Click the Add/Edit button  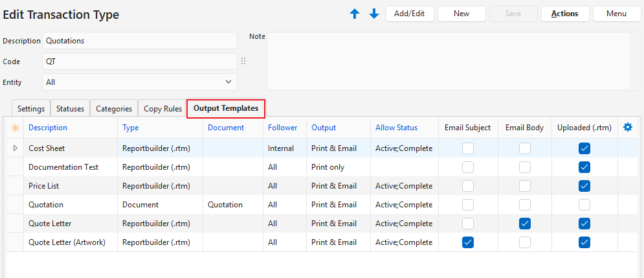(410, 14)
